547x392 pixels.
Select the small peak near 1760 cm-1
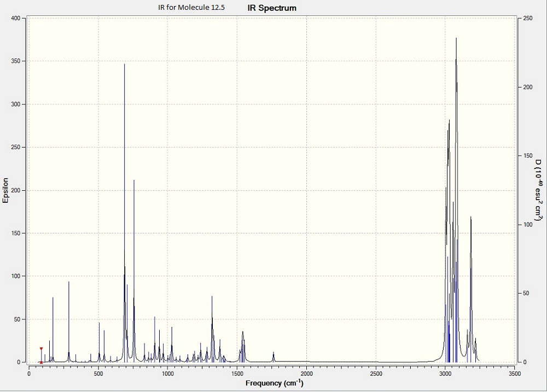click(x=273, y=357)
